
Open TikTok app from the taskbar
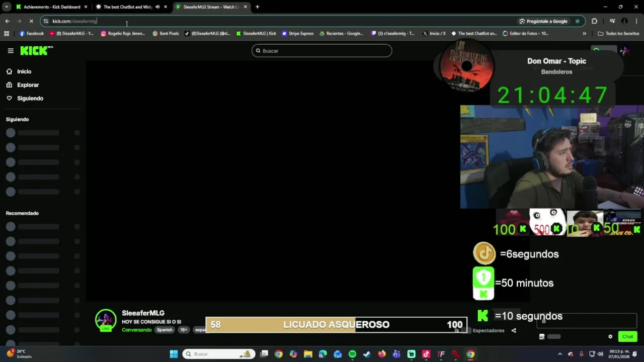pos(426,354)
